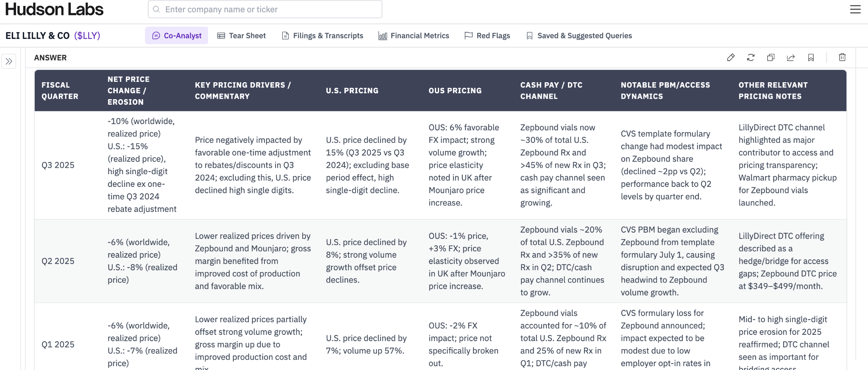Image resolution: width=868 pixels, height=370 pixels.
Task: Click the copy answer icon
Action: tap(771, 58)
